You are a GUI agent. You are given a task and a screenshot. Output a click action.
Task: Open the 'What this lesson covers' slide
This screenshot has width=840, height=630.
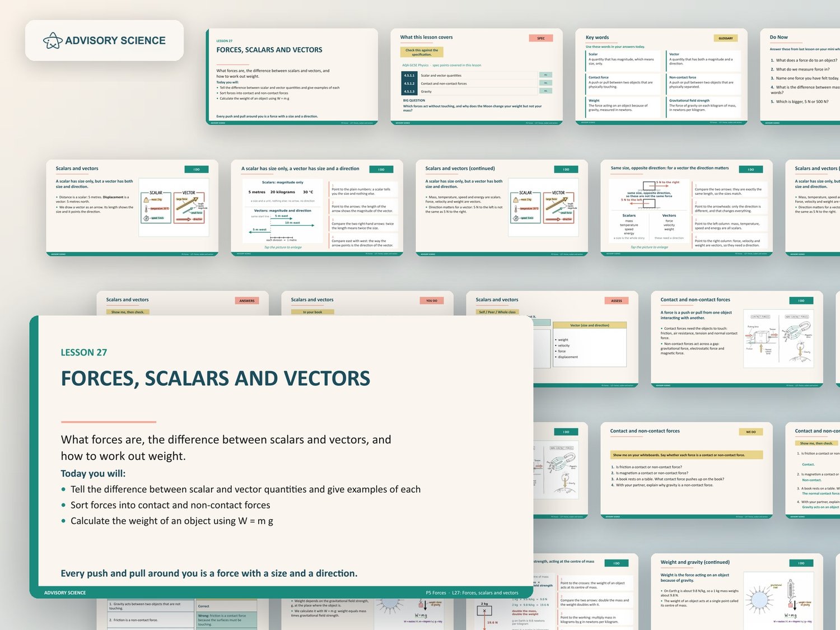pyautogui.click(x=477, y=77)
